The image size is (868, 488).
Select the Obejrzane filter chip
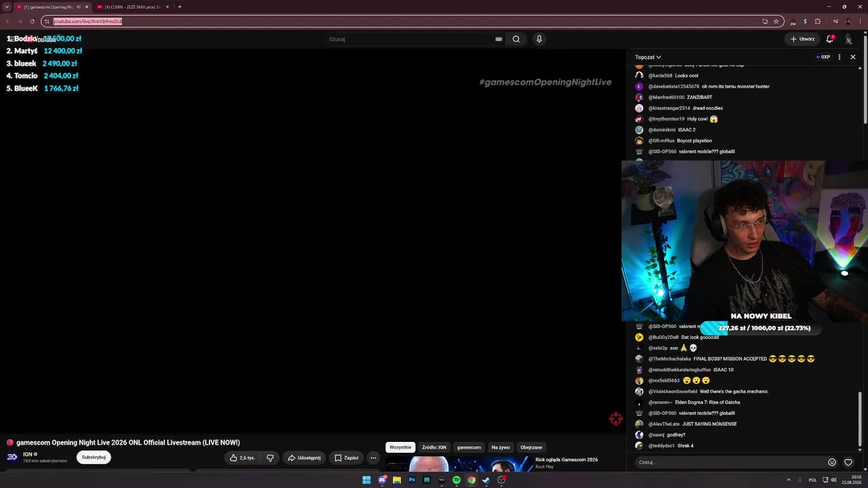tap(531, 447)
